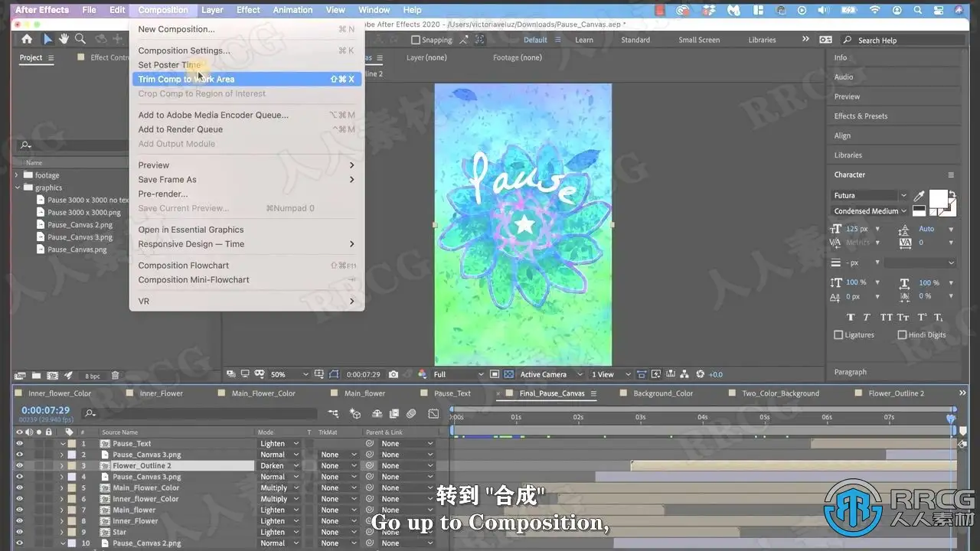
Task: Apply Faux Bold text style
Action: click(x=851, y=317)
